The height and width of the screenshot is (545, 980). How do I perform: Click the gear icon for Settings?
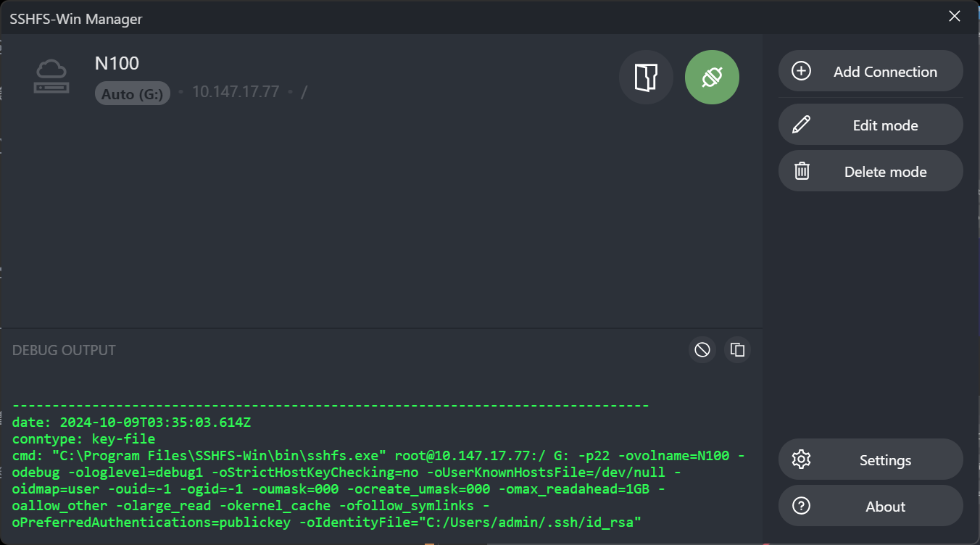pos(801,459)
